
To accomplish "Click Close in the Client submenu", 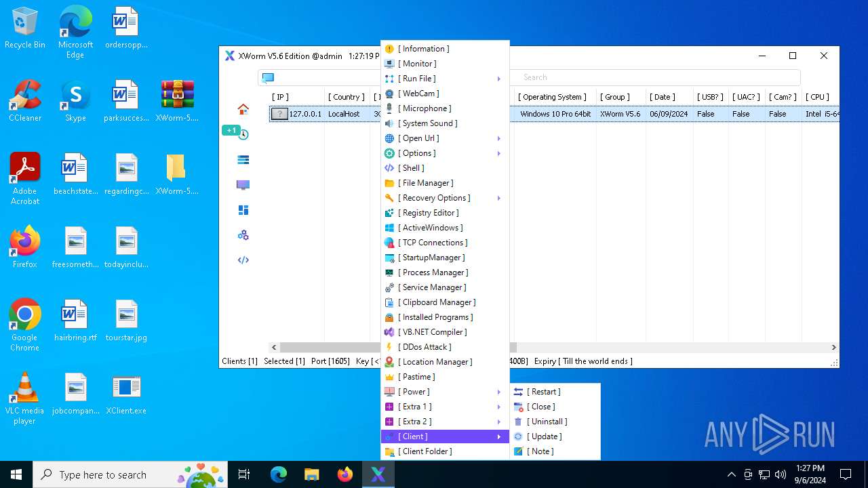I will (555, 407).
